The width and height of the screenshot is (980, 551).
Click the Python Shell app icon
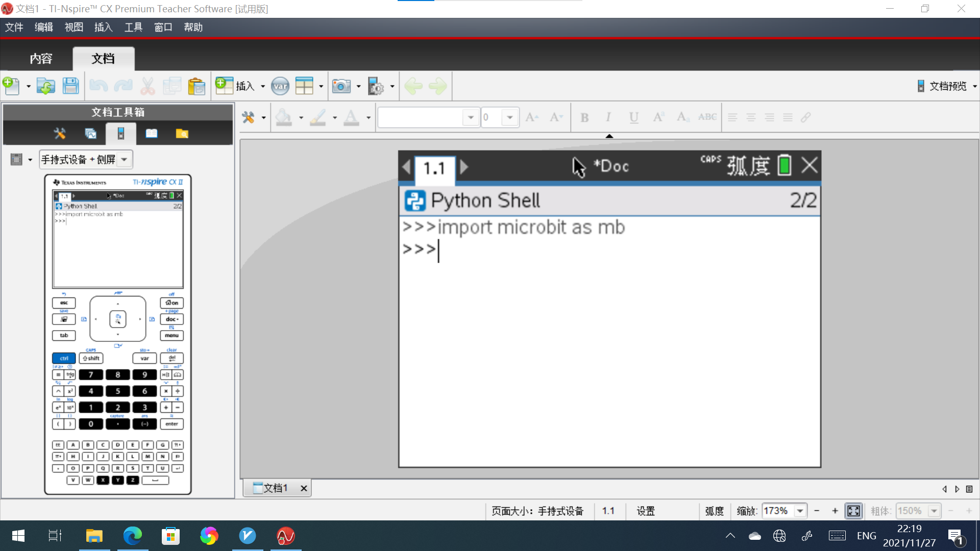[415, 201]
